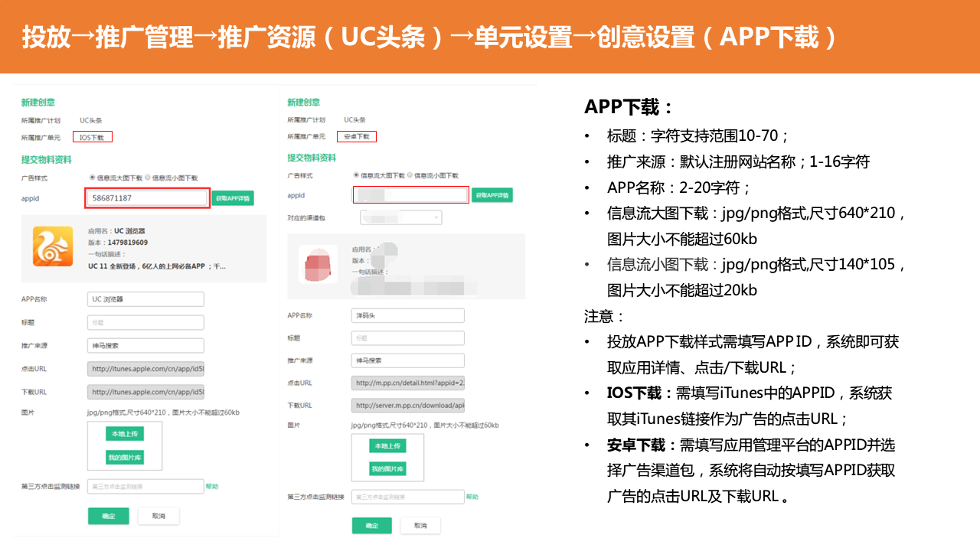The height and width of the screenshot is (551, 980).
Task: Click 我的图片库 button in Android form
Action: pyautogui.click(x=388, y=468)
